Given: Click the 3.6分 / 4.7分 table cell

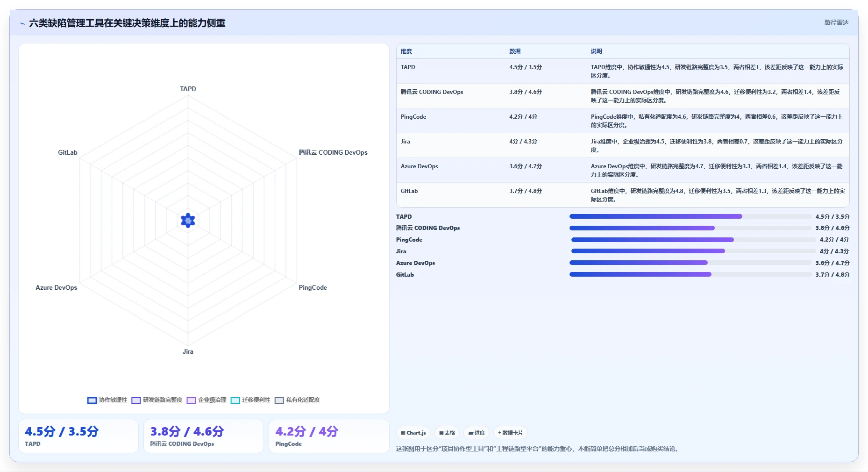Looking at the screenshot, I should (x=526, y=166).
